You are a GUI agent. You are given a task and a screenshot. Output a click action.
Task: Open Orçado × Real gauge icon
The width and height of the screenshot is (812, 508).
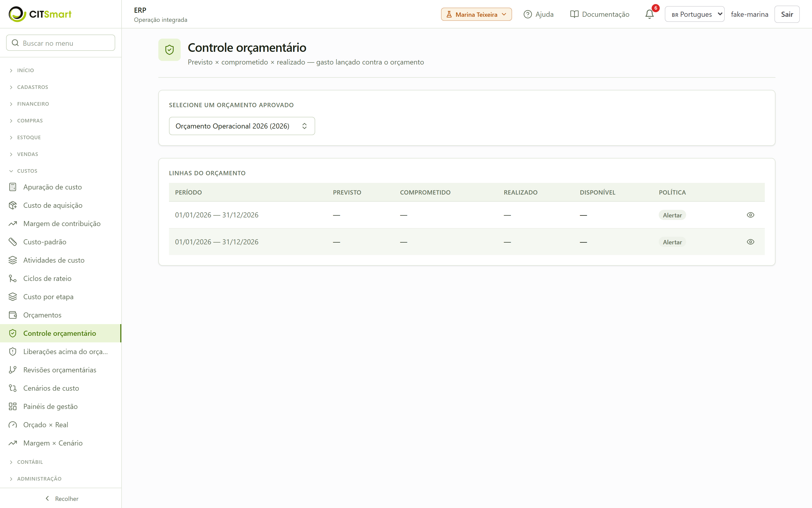click(x=13, y=425)
